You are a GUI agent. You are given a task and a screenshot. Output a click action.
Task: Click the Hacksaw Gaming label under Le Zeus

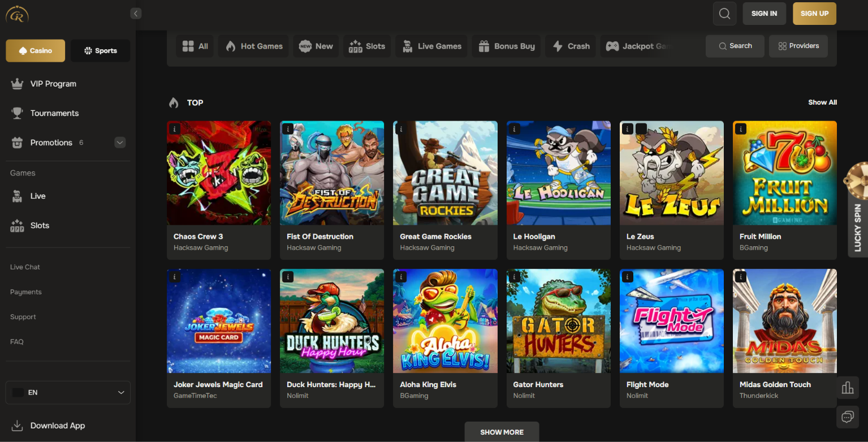click(654, 248)
